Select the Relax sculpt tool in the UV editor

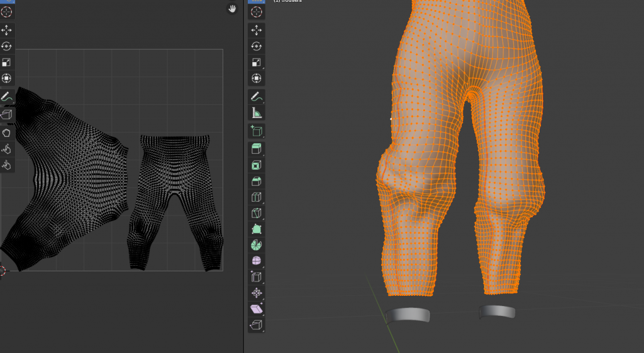6,149
